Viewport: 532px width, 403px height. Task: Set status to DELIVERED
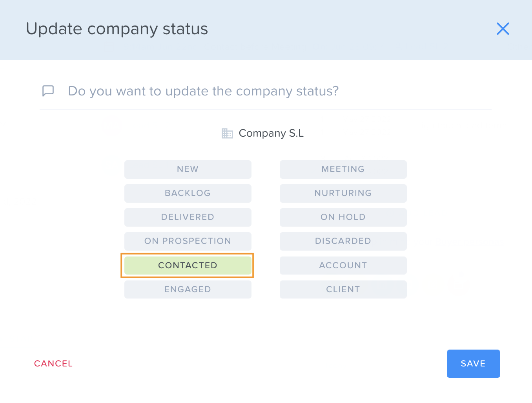click(x=188, y=217)
